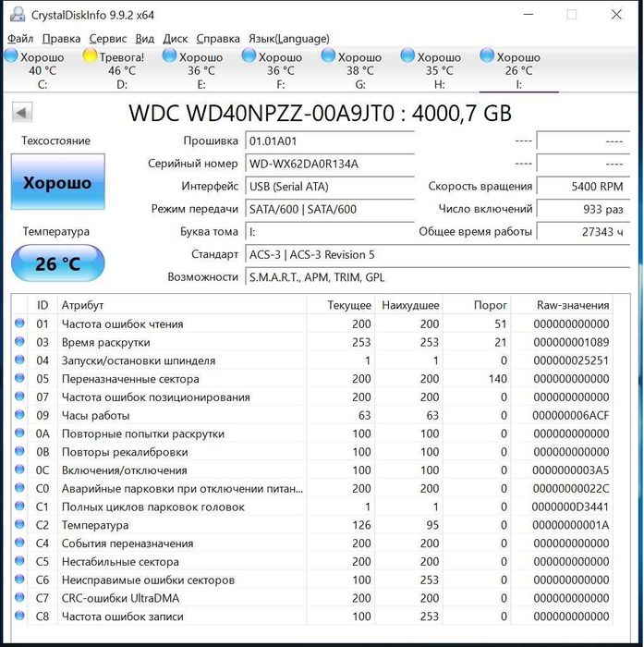Click the features field S.M.A.R.T., APM, TRIM, GPL
The height and width of the screenshot is (647, 644).
(x=438, y=277)
